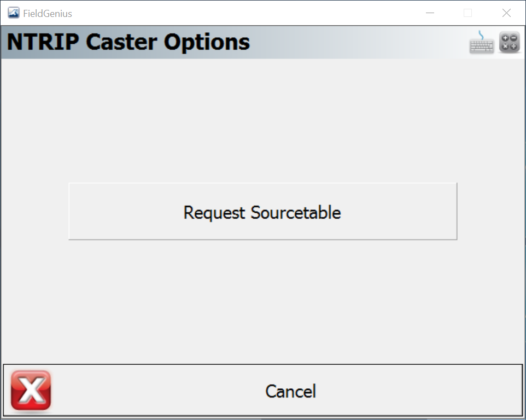526x420 pixels.
Task: Click the FieldGenius title bar text
Action: click(x=48, y=13)
